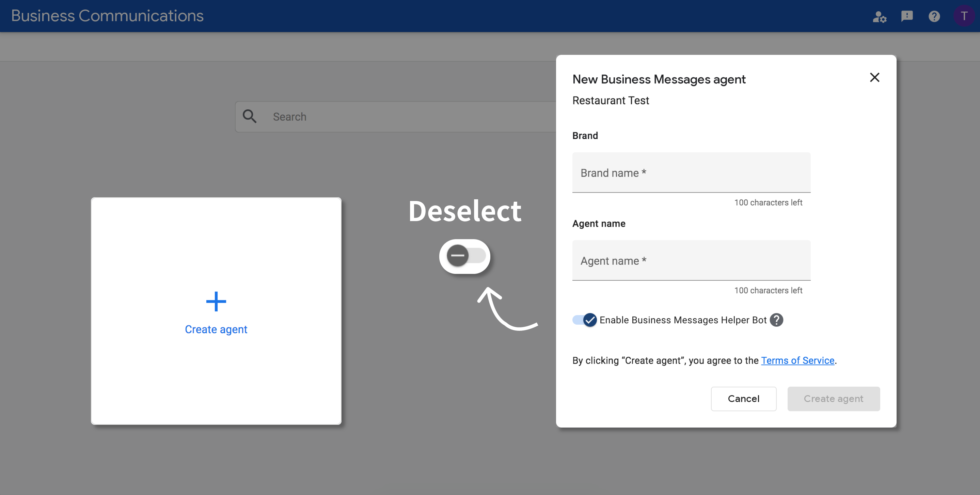This screenshot has width=980, height=495.
Task: Open the user avatar T menu
Action: click(x=964, y=16)
